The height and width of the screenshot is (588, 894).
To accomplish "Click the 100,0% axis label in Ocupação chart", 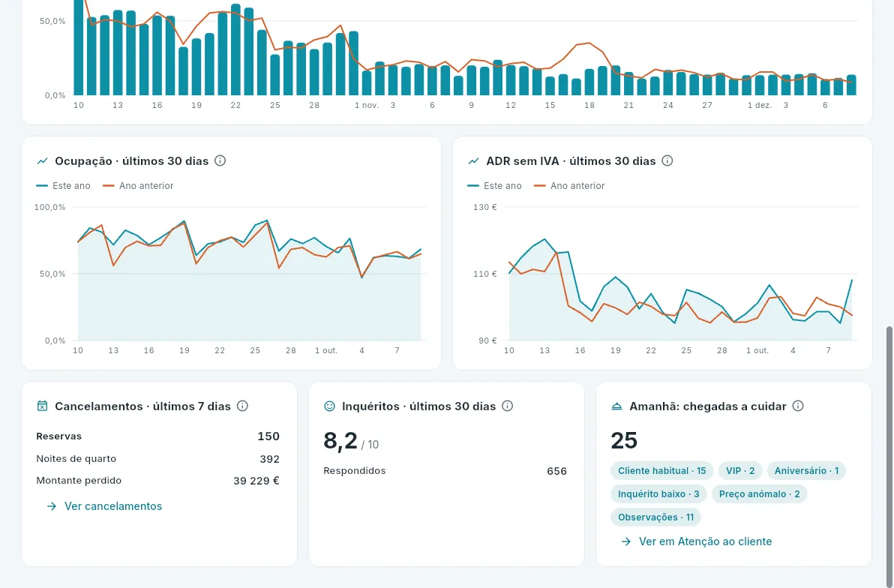I will click(x=50, y=207).
